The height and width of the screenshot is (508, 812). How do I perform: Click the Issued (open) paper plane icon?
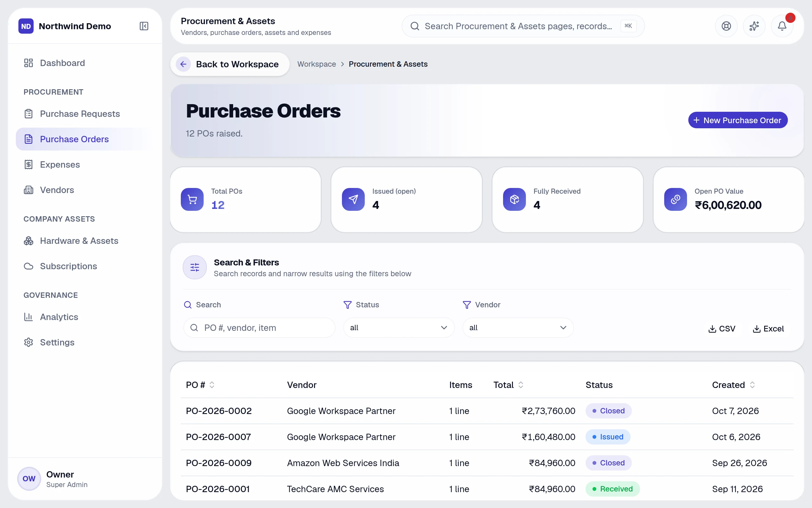pos(353,199)
